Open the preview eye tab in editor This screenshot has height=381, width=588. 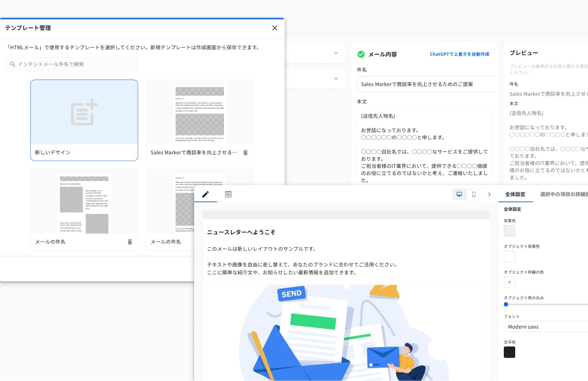pos(228,194)
